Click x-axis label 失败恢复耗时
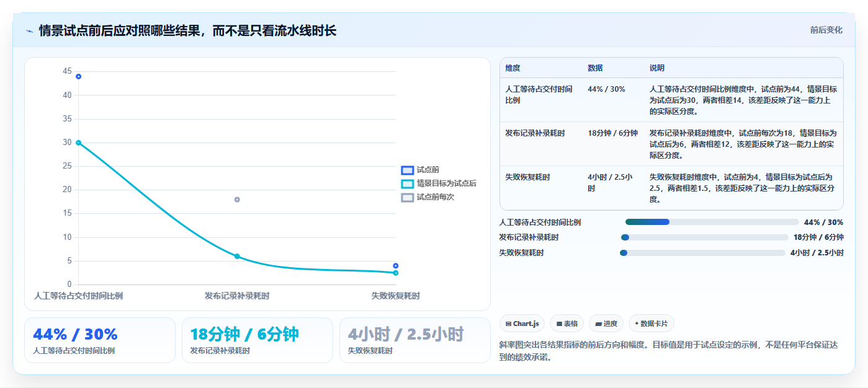 [395, 296]
